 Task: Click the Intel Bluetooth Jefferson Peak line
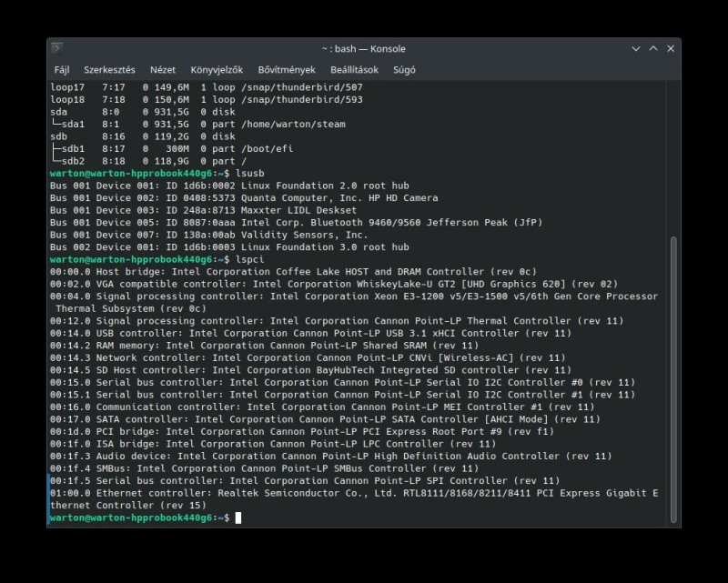click(297, 222)
